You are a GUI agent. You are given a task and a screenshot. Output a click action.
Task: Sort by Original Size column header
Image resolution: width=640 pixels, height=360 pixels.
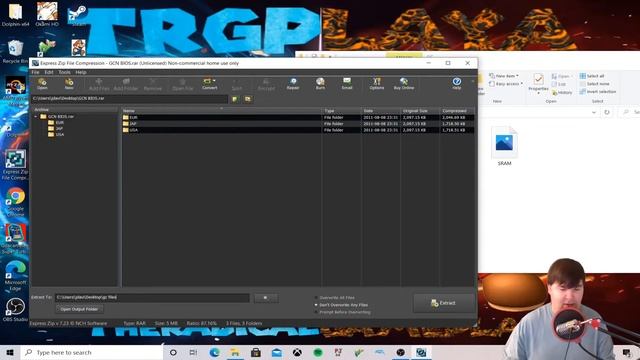pos(420,111)
